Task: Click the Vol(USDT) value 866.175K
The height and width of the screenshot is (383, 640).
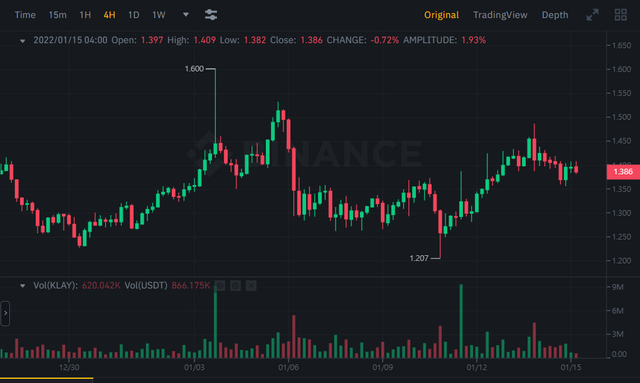Action: (191, 285)
